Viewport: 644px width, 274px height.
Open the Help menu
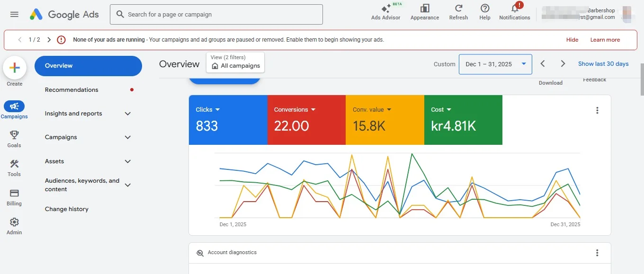tap(484, 11)
